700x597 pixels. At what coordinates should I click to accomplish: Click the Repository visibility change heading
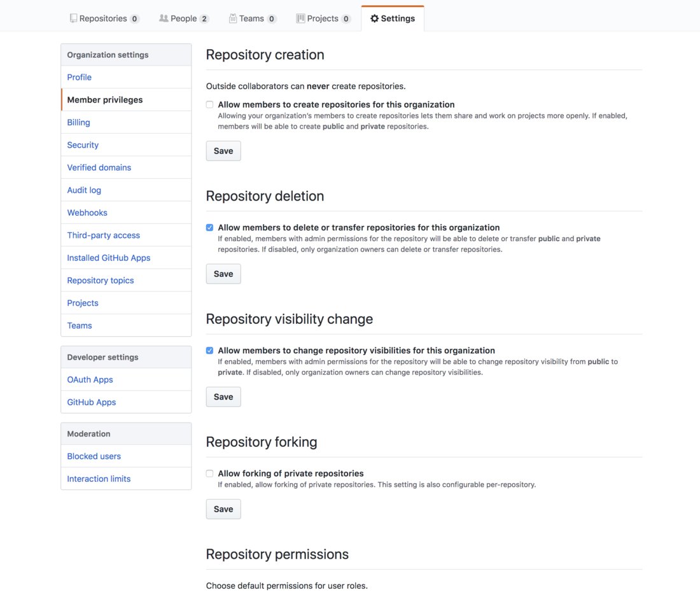[290, 319]
